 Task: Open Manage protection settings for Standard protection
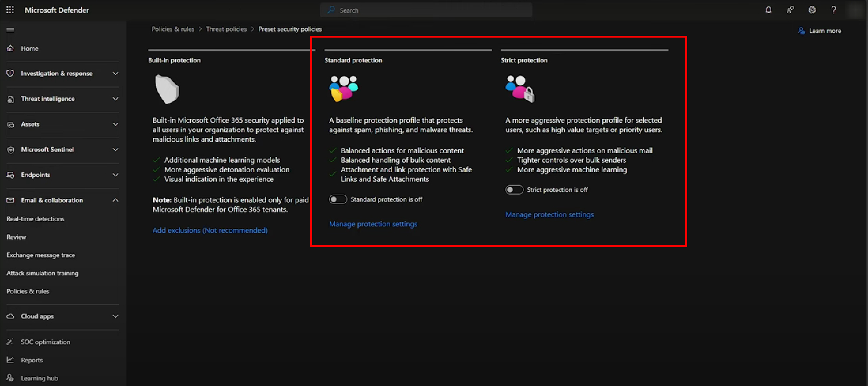(x=373, y=224)
